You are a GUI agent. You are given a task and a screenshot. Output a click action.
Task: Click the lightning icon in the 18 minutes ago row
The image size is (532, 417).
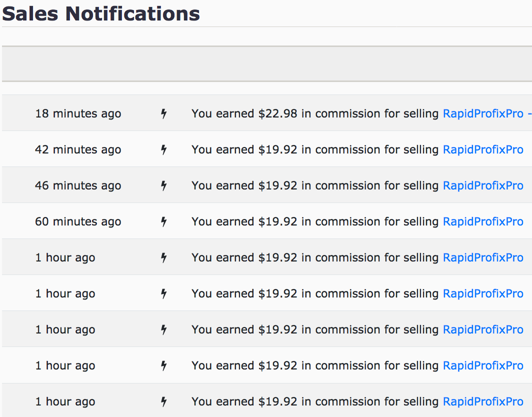[x=164, y=113]
